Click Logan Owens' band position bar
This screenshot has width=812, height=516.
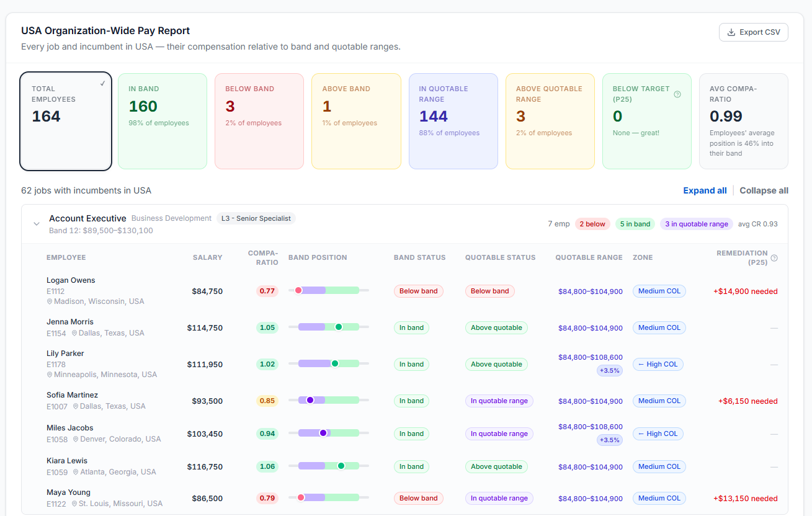[x=328, y=291]
